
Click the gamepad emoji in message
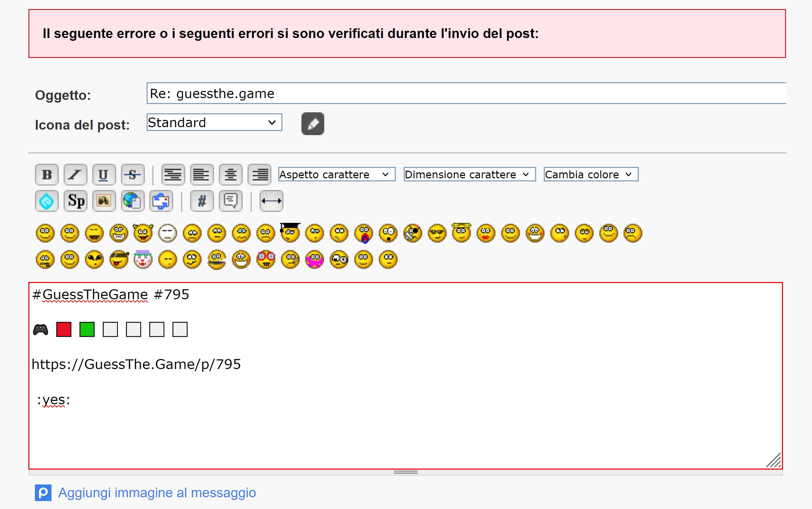tap(40, 330)
